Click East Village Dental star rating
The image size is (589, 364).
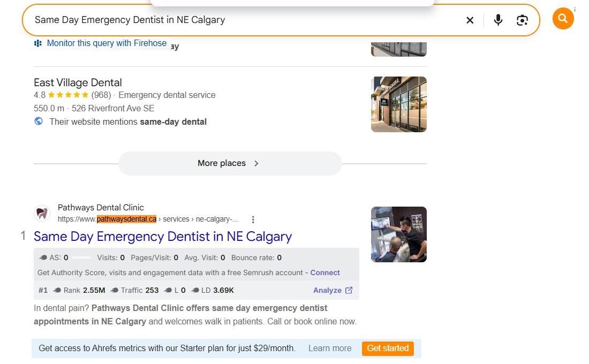[68, 95]
